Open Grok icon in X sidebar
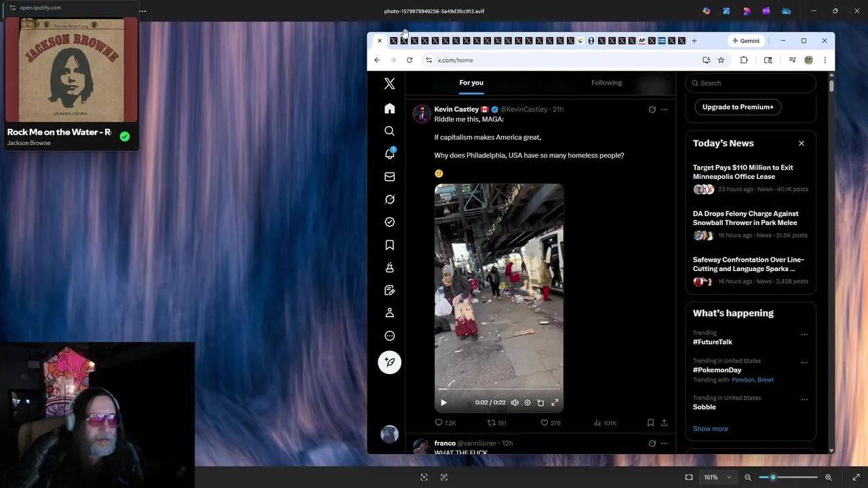 tap(389, 199)
